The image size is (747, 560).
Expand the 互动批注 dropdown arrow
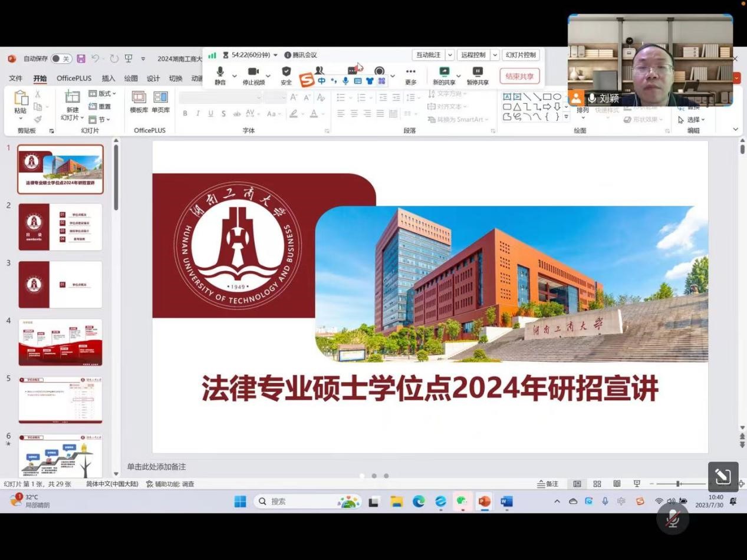450,55
